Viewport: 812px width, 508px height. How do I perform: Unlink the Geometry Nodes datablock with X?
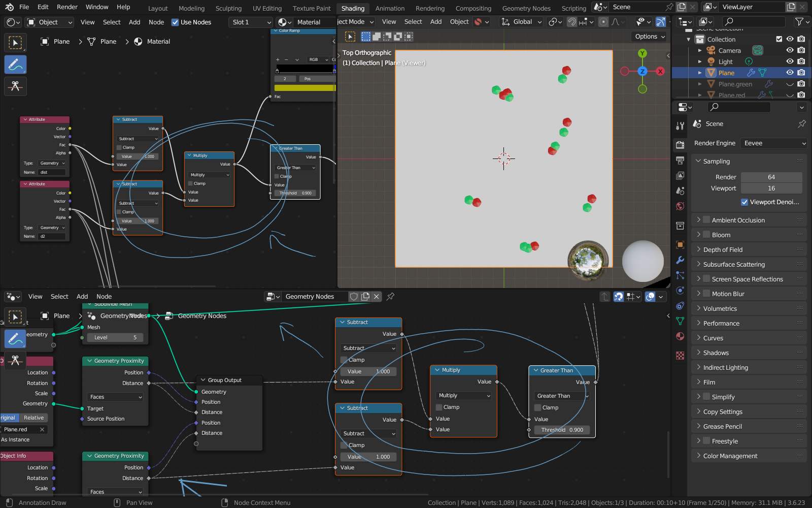pos(376,296)
